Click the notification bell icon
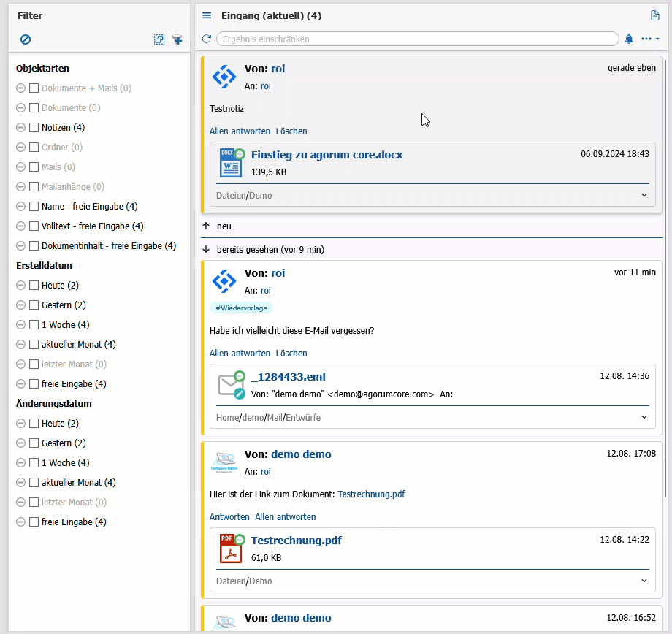Screen dimensions: 672x634 click(x=629, y=39)
